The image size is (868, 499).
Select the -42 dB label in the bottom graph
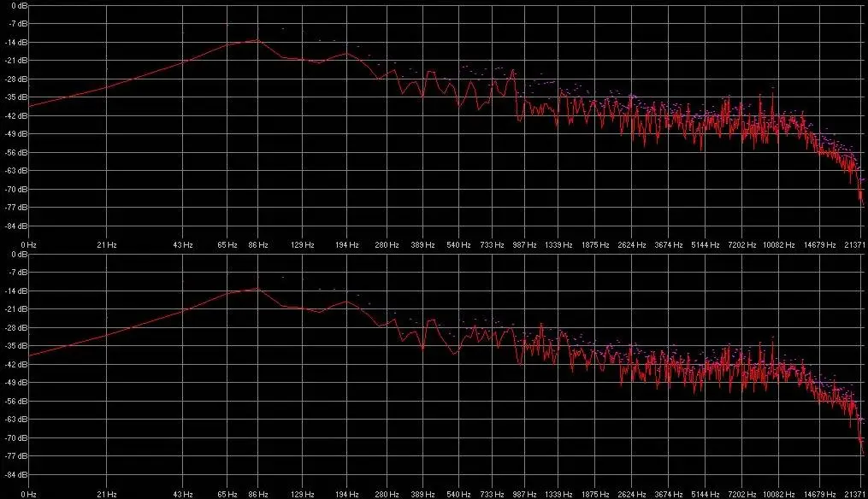click(17, 365)
